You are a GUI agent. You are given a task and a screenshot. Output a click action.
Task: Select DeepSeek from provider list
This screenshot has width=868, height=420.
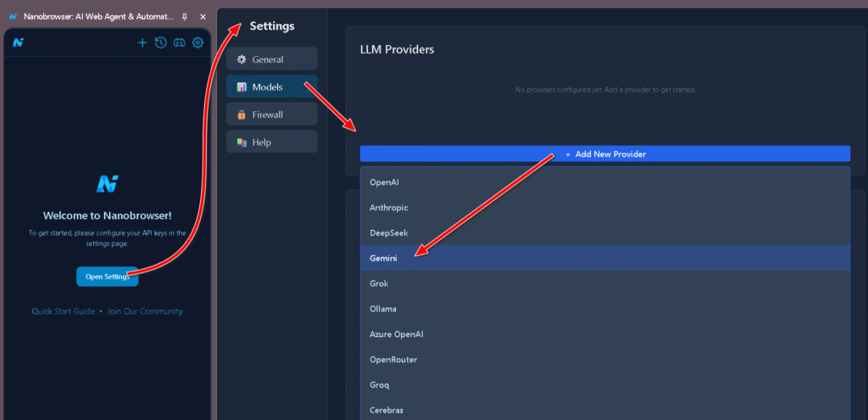click(x=605, y=233)
